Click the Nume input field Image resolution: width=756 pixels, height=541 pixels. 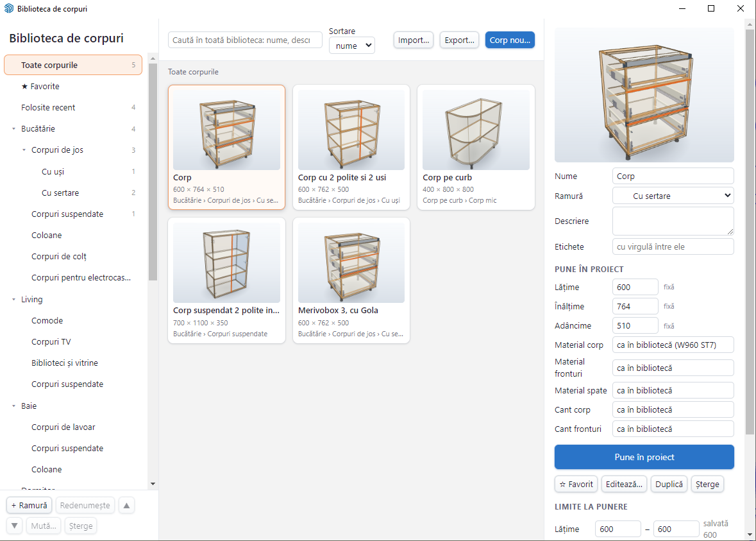tap(673, 176)
